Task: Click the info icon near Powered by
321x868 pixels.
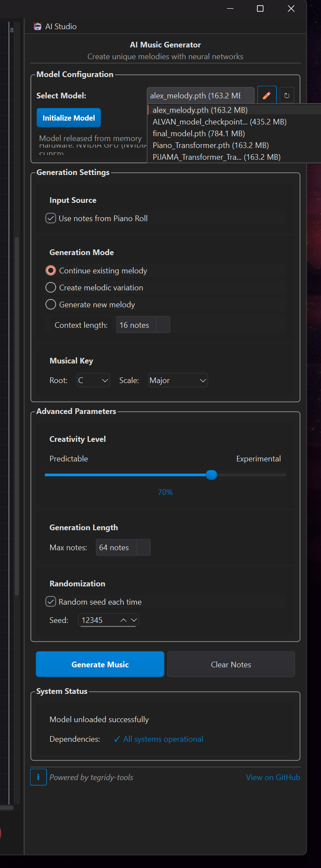Action: 38,777
